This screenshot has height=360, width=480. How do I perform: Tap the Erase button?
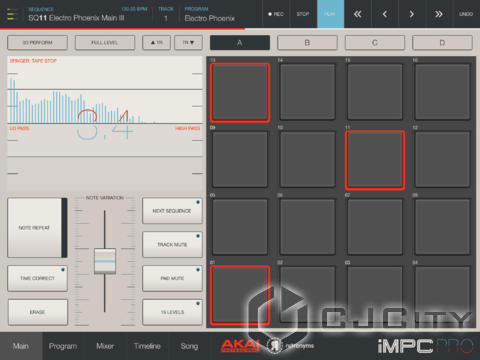pyautogui.click(x=37, y=312)
